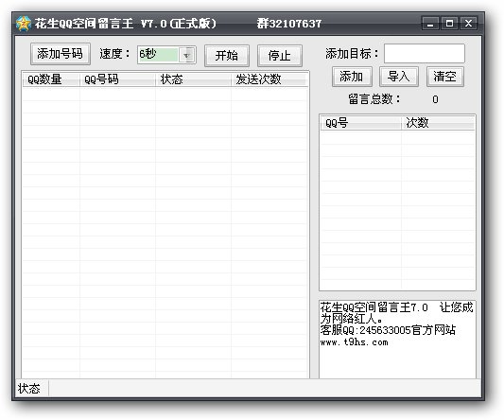Click the 添加号码 button
The height and width of the screenshot is (420, 504).
61,54
